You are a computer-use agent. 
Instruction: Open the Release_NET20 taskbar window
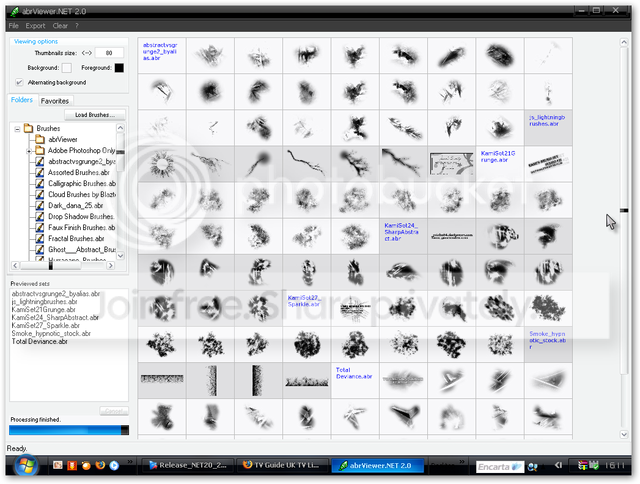[188, 465]
